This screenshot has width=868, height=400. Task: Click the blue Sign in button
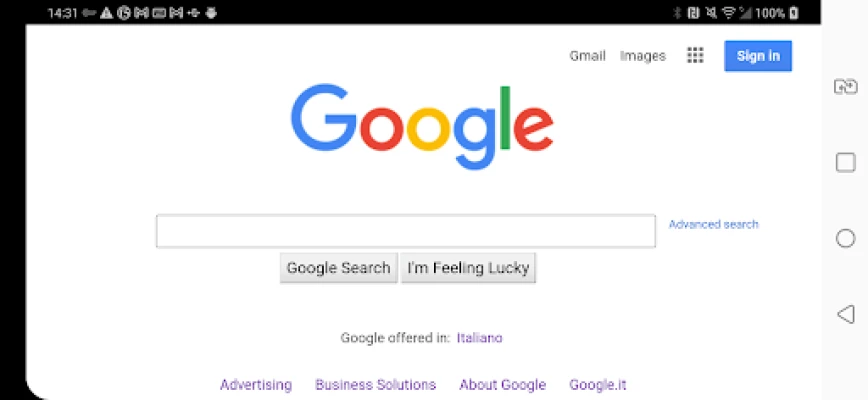click(x=758, y=56)
